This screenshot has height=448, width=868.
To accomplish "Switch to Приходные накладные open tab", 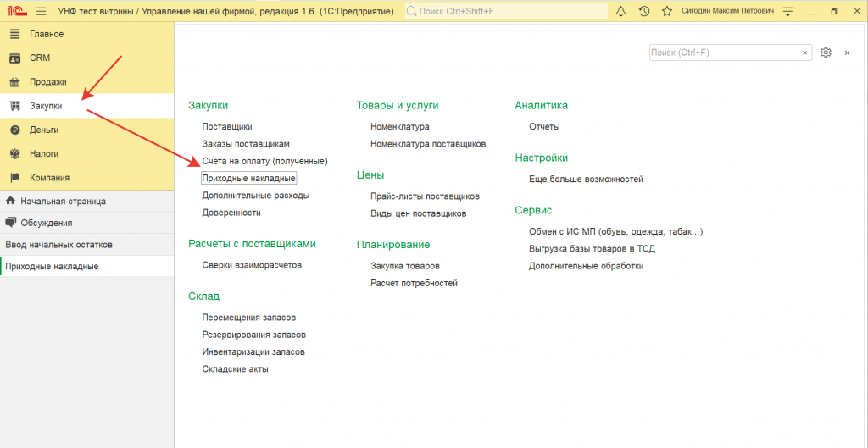I will (x=87, y=266).
